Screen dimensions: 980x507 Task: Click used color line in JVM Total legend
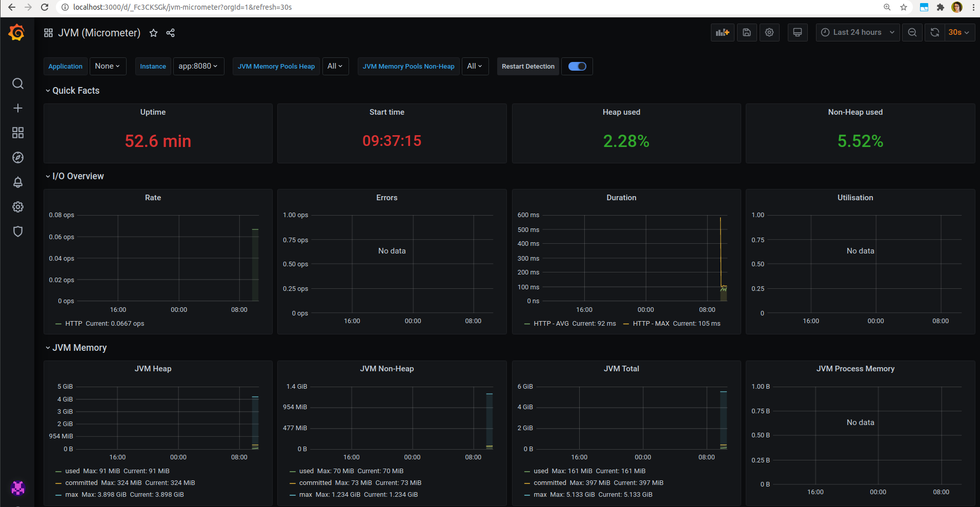(527, 472)
